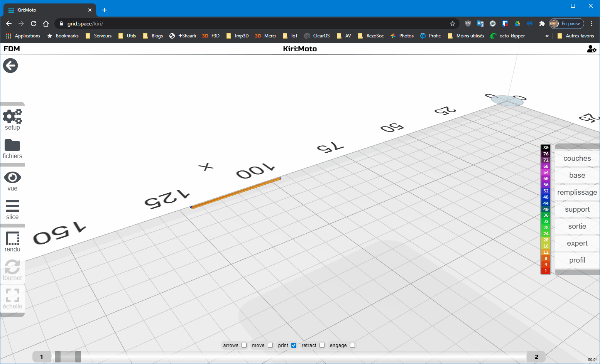Click the Google Translate extension icon
This screenshot has width=600, height=364.
[480, 24]
